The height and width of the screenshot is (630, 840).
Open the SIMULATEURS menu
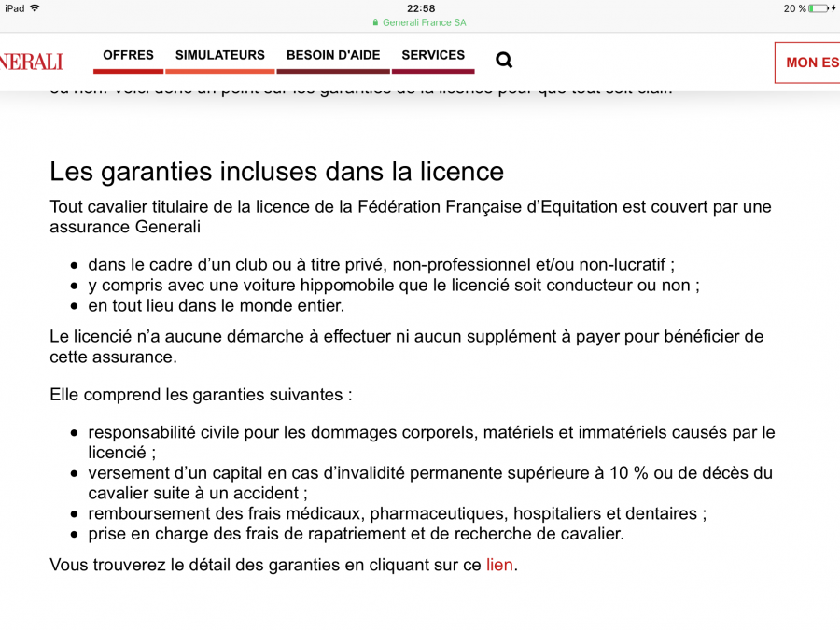point(220,55)
